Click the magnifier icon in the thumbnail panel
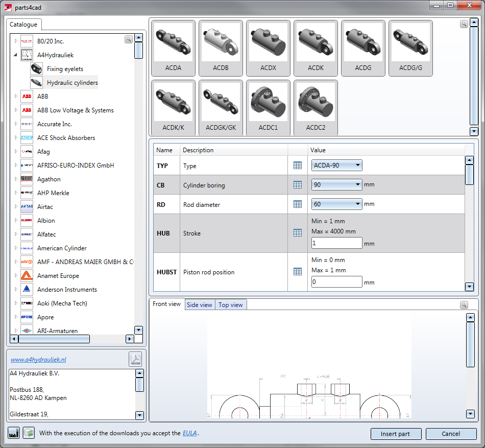Viewport: 485px width, 448px height. [x=464, y=24]
